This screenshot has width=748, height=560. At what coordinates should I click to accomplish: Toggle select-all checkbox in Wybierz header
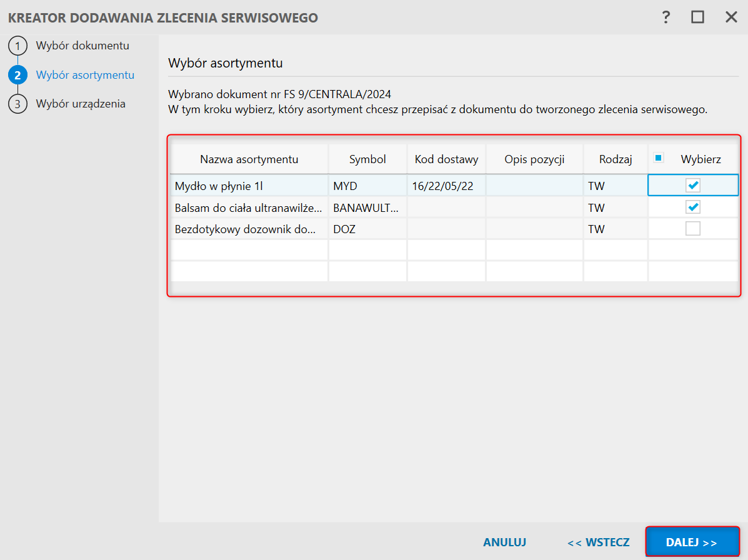[x=658, y=158]
